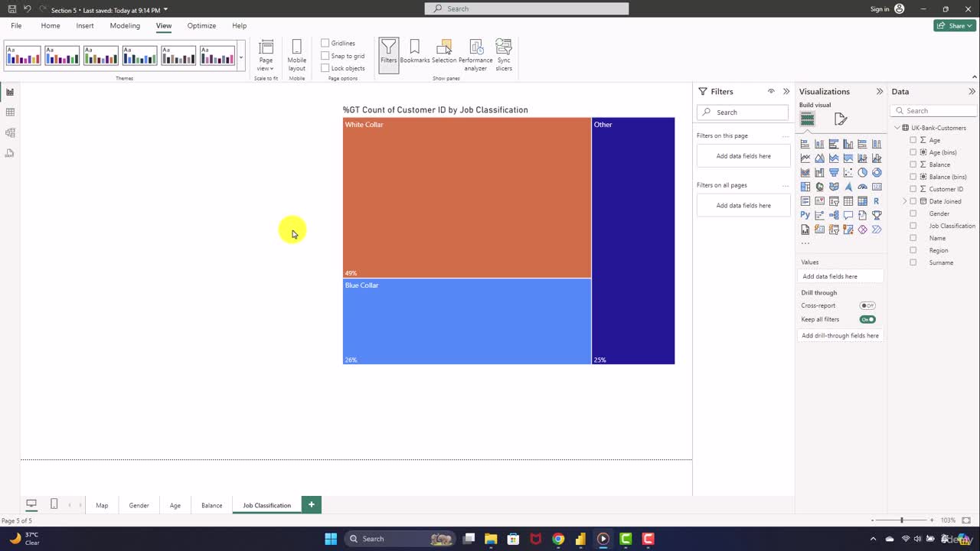Image resolution: width=980 pixels, height=551 pixels.
Task: Check the Job Classification field checkbox
Action: pos(913,226)
